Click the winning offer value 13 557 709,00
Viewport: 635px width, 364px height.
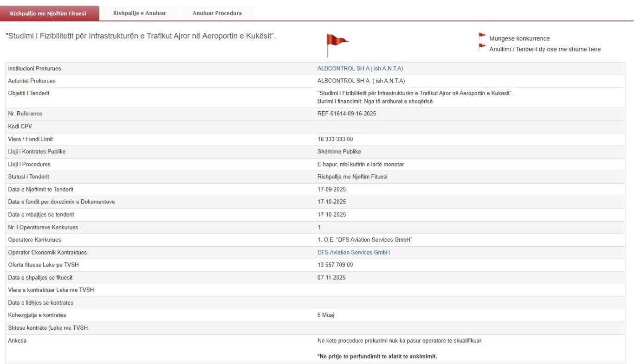[x=335, y=265]
